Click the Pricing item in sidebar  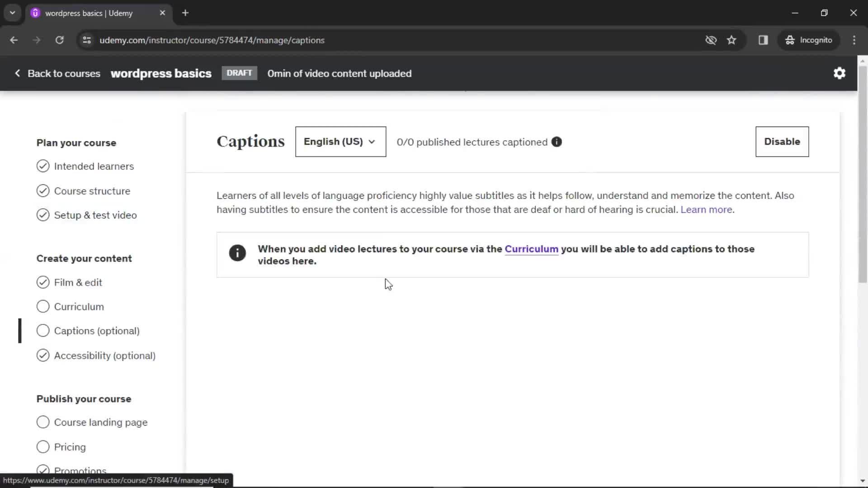[x=70, y=447]
